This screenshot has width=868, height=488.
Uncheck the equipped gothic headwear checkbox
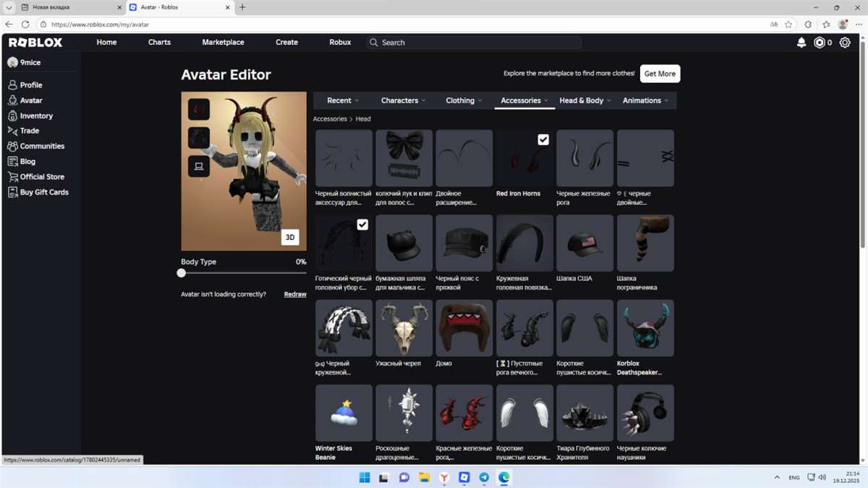point(362,224)
